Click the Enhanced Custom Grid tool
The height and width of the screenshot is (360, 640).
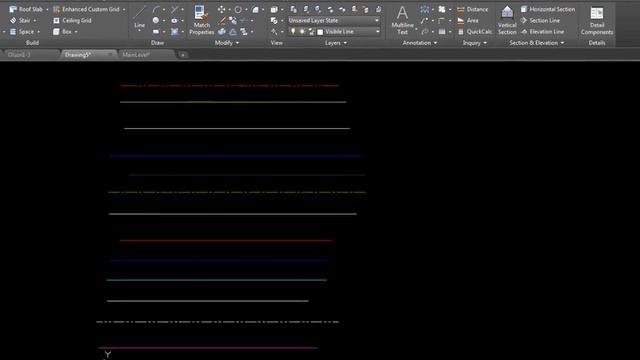(x=87, y=9)
